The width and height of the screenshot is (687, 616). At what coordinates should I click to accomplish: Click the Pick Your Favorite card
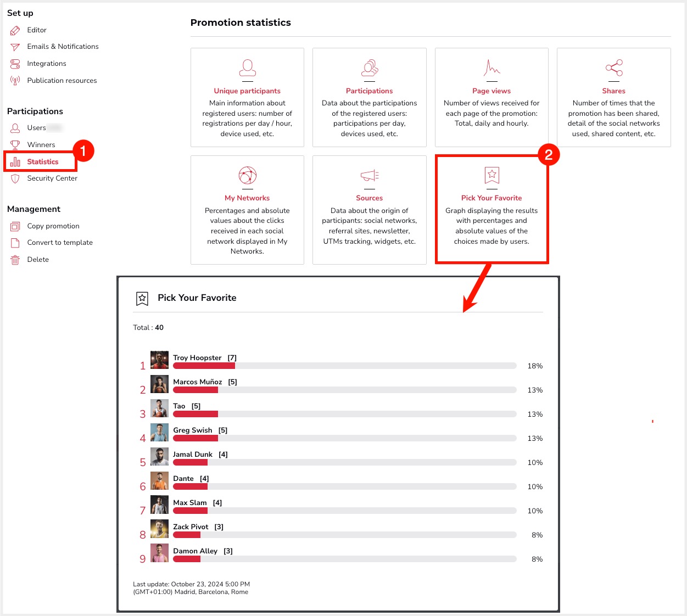pos(491,210)
